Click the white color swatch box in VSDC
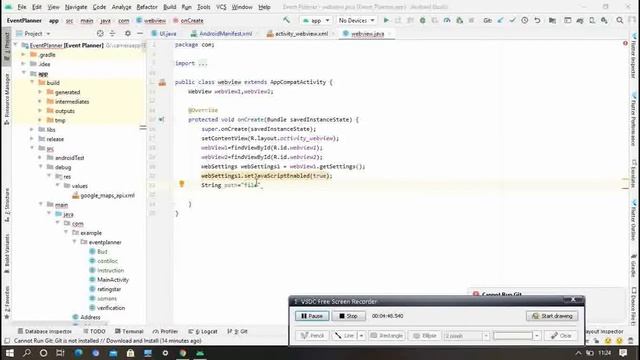Screen dimensions: 640x360 coord(513,336)
